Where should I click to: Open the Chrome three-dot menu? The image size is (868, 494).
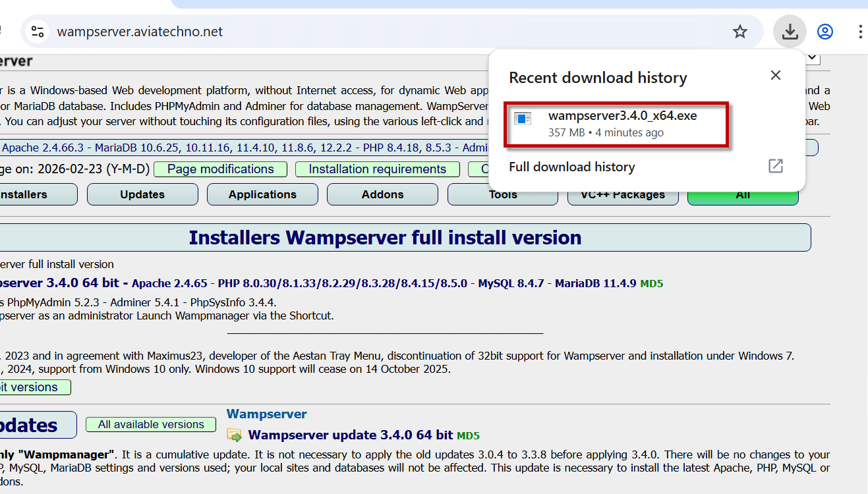[861, 32]
